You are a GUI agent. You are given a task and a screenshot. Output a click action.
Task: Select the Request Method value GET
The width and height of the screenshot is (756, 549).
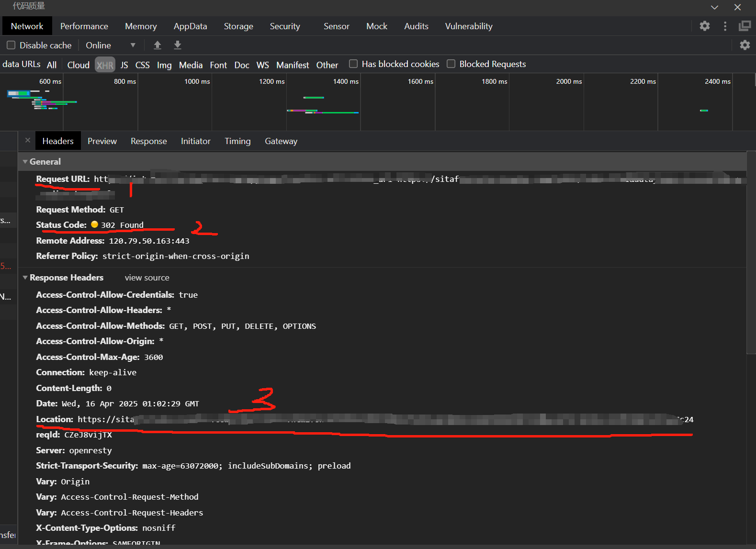point(117,210)
